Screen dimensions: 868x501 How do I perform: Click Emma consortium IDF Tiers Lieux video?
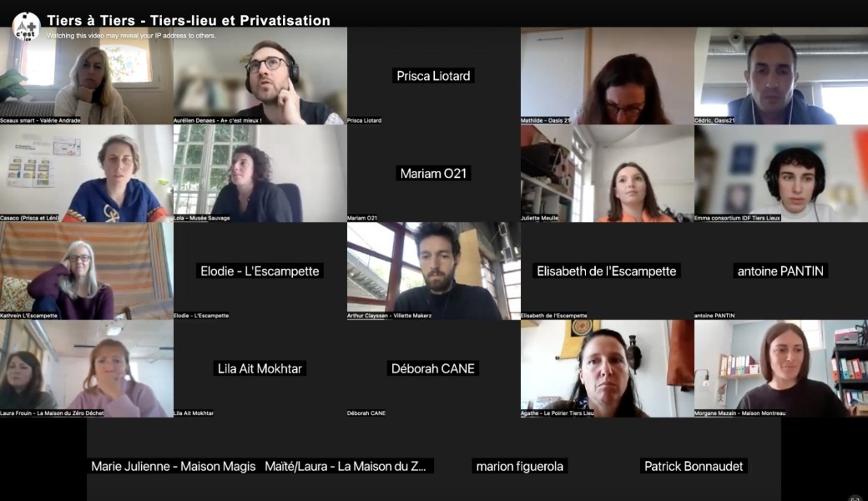tap(781, 174)
